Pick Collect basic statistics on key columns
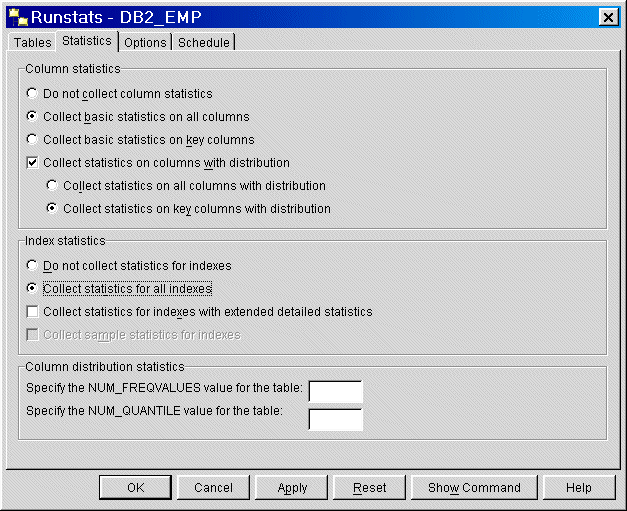 (x=33, y=140)
